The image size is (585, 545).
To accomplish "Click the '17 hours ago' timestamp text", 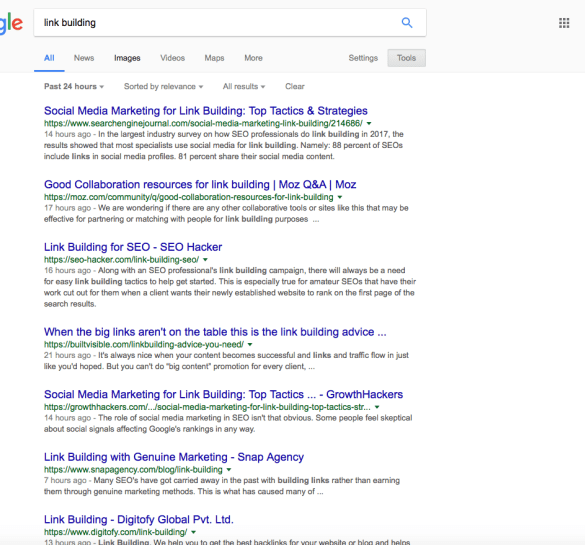I will (68, 208).
